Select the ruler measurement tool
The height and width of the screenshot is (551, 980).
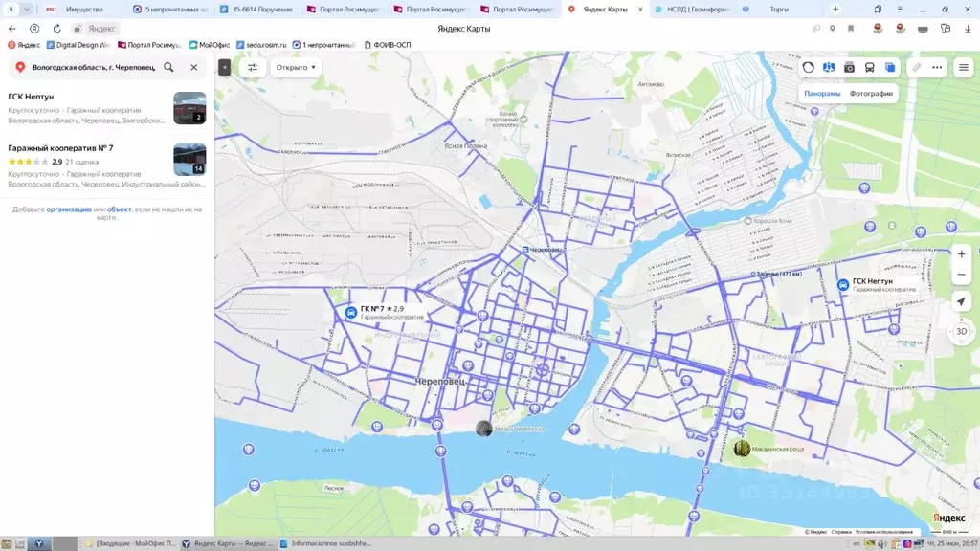click(916, 68)
